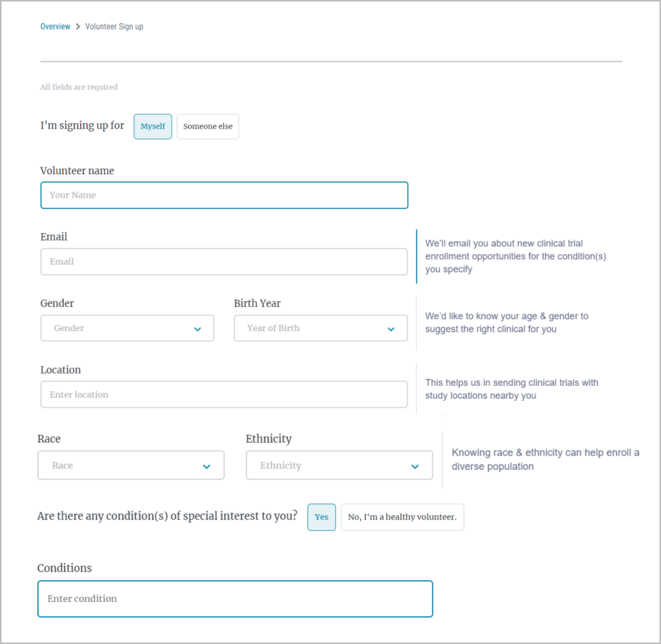Click the Ethnicity dropdown chevron icon
This screenshot has height=644, width=661.
[415, 467]
